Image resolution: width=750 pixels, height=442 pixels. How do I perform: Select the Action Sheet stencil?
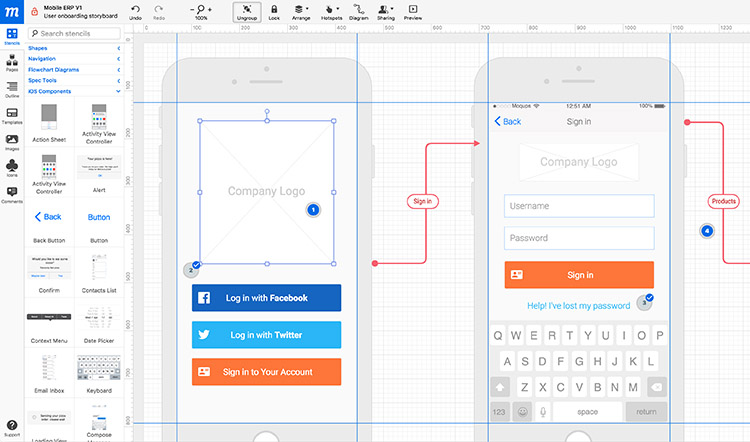[x=49, y=122]
